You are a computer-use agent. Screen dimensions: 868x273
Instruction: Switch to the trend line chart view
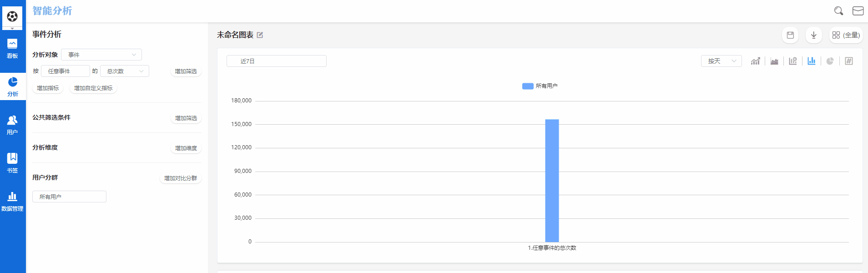pyautogui.click(x=755, y=61)
